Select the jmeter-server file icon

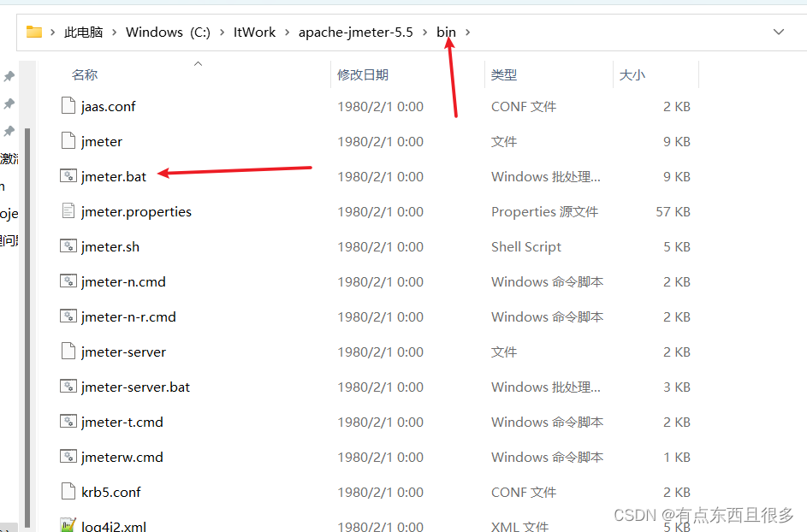[x=68, y=351]
